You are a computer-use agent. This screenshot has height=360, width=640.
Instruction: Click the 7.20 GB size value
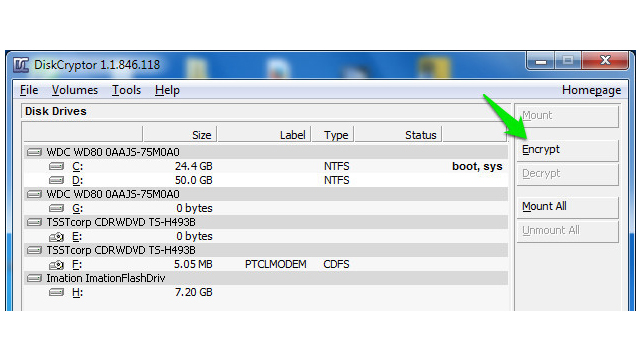point(193,293)
